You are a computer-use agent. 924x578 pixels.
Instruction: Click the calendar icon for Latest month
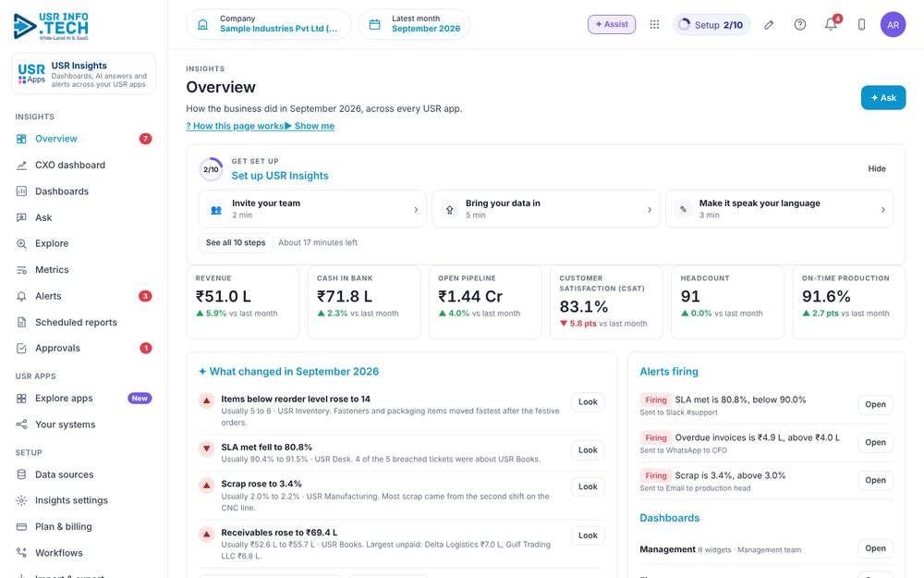point(375,25)
